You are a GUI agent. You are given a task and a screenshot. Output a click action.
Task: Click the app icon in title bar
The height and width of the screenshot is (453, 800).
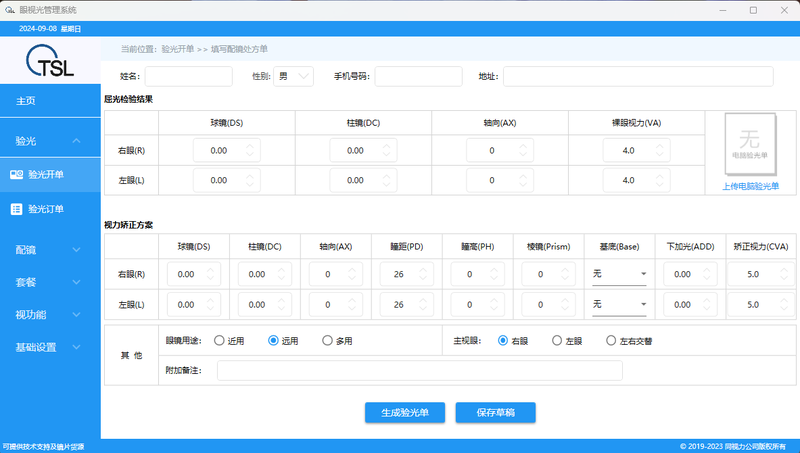click(10, 10)
